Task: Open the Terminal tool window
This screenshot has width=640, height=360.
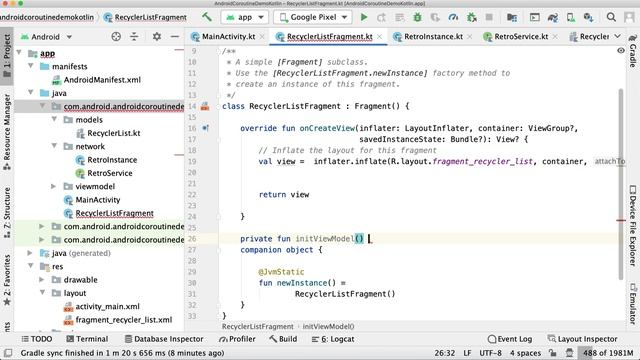Action: tap(87, 339)
